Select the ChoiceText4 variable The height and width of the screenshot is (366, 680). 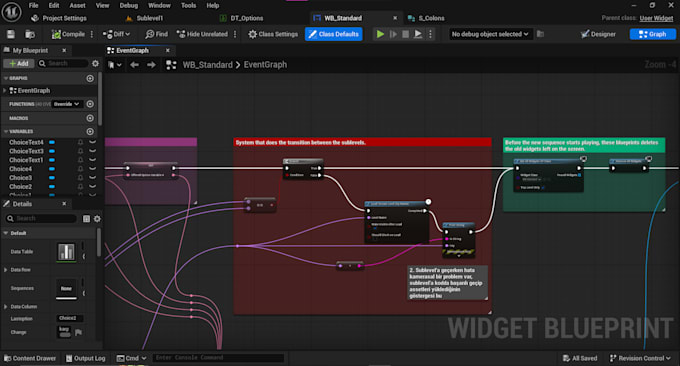[26, 142]
